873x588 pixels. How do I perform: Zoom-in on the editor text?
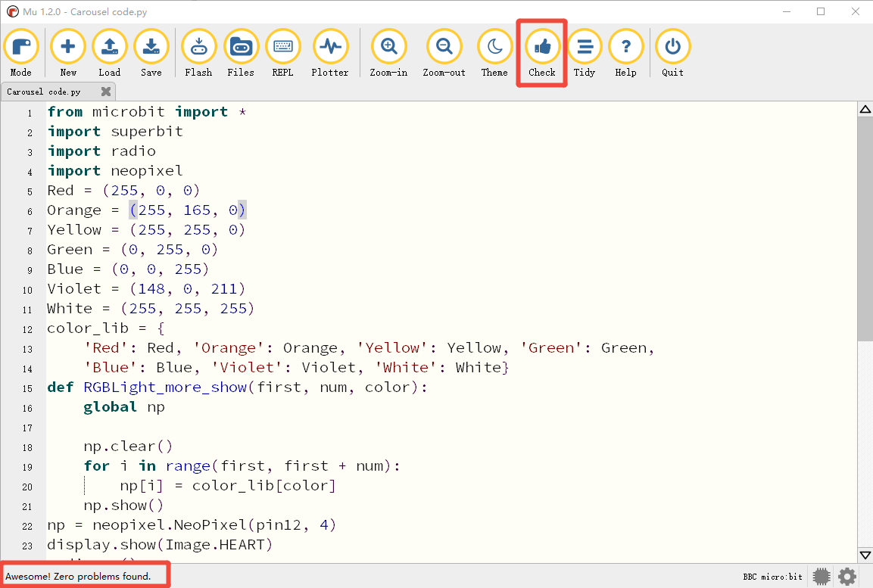coord(388,54)
